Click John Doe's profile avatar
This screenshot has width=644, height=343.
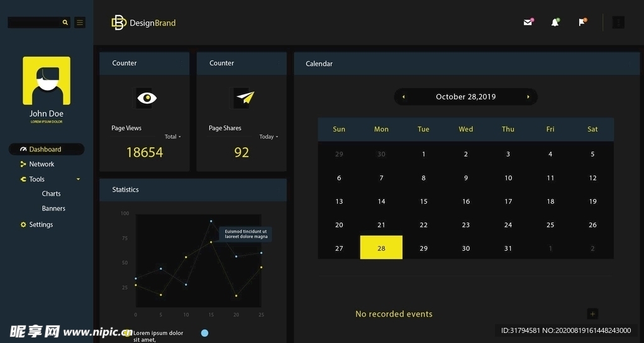[x=47, y=81]
